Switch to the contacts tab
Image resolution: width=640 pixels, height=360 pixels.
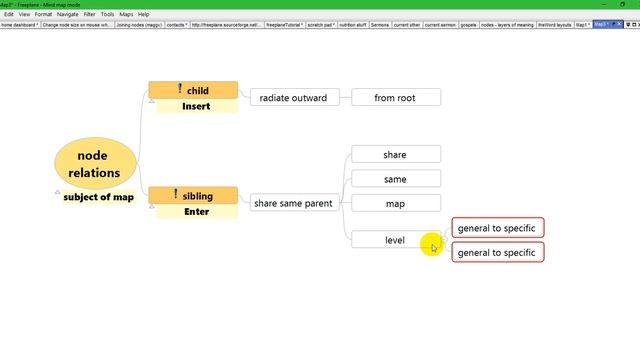(x=177, y=25)
